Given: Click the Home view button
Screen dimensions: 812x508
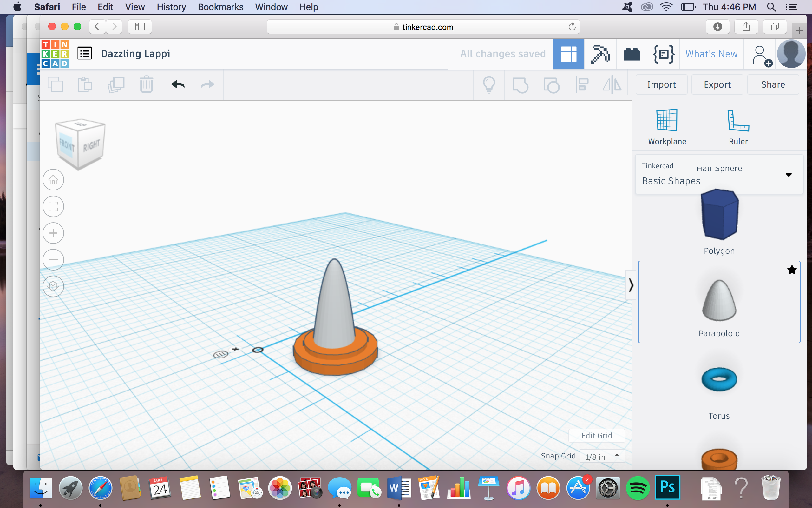Looking at the screenshot, I should (53, 180).
